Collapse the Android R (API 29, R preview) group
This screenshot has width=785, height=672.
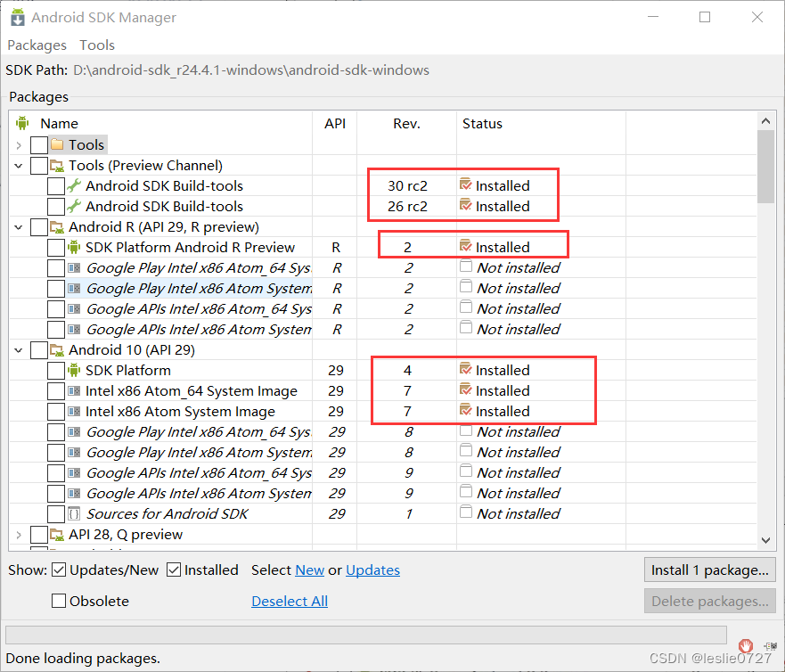pos(19,227)
